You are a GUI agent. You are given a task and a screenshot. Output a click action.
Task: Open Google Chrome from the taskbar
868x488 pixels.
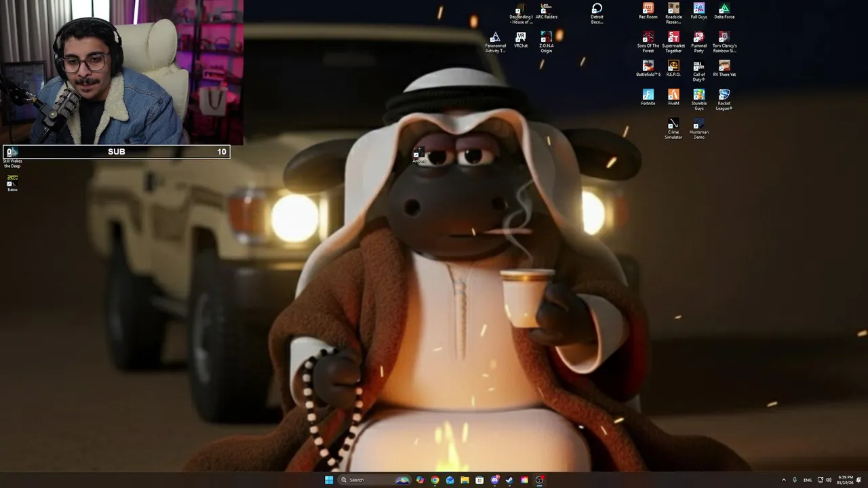[435, 480]
